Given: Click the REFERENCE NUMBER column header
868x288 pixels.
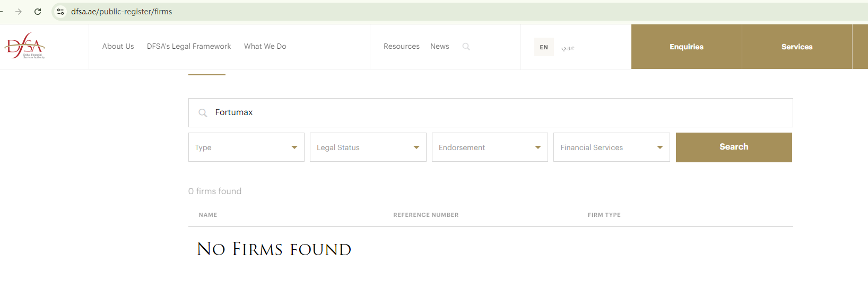Looking at the screenshot, I should 426,215.
